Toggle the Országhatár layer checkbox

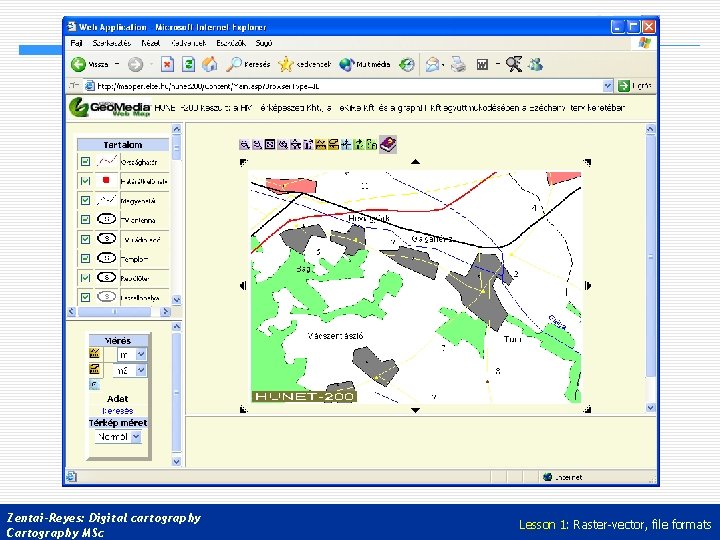click(x=85, y=162)
